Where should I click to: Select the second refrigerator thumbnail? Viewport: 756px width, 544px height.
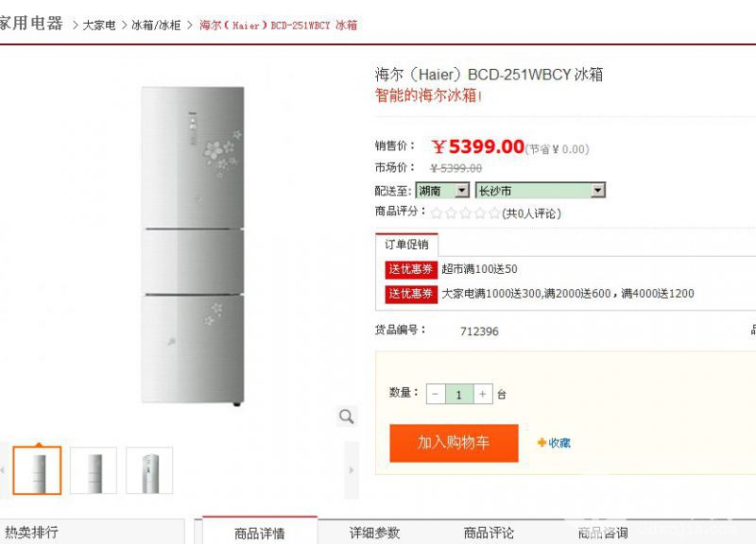[94, 470]
